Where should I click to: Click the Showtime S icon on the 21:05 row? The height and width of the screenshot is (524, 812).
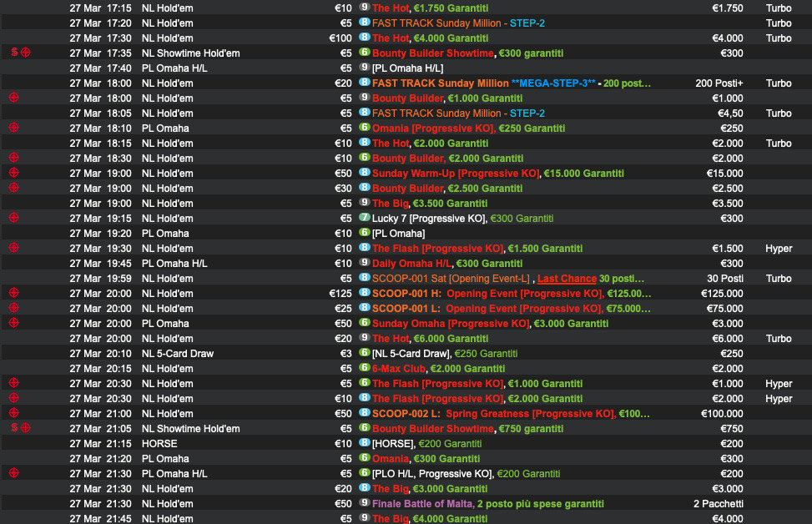pos(14,427)
